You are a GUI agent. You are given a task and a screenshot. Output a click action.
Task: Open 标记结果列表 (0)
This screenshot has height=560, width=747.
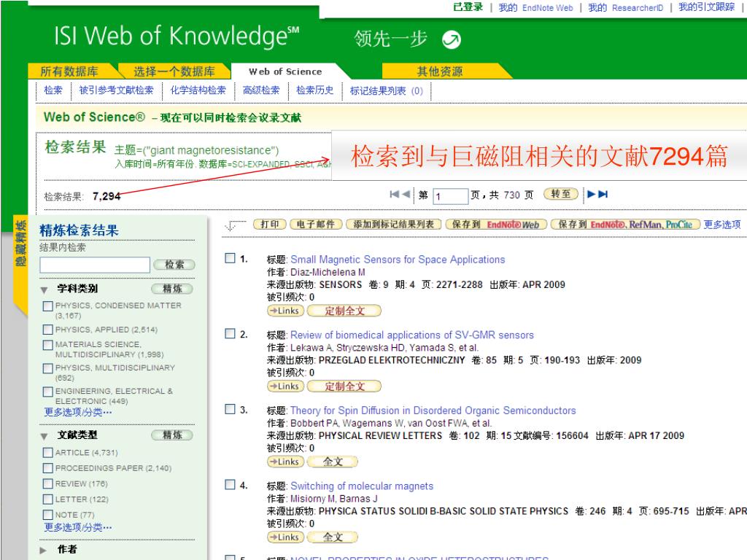point(387,91)
